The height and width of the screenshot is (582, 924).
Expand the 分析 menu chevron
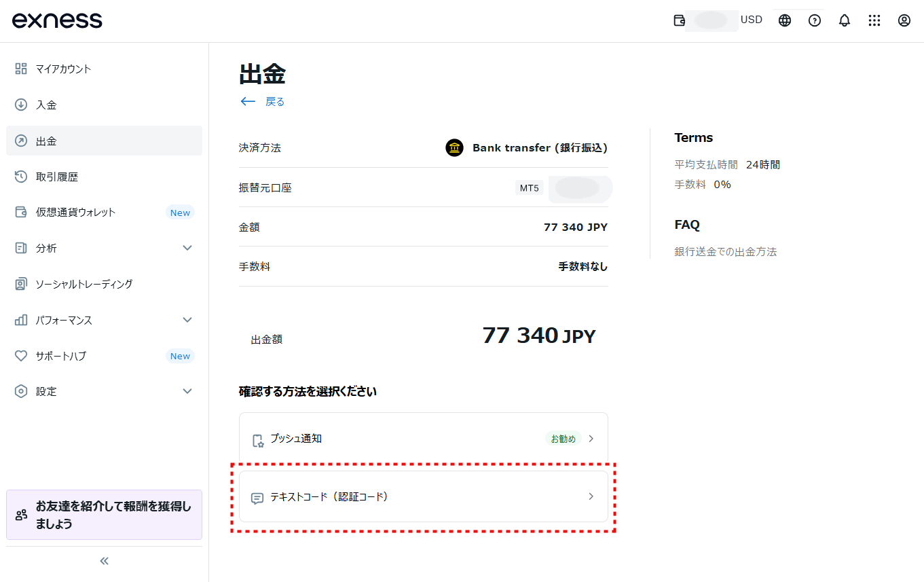click(188, 248)
